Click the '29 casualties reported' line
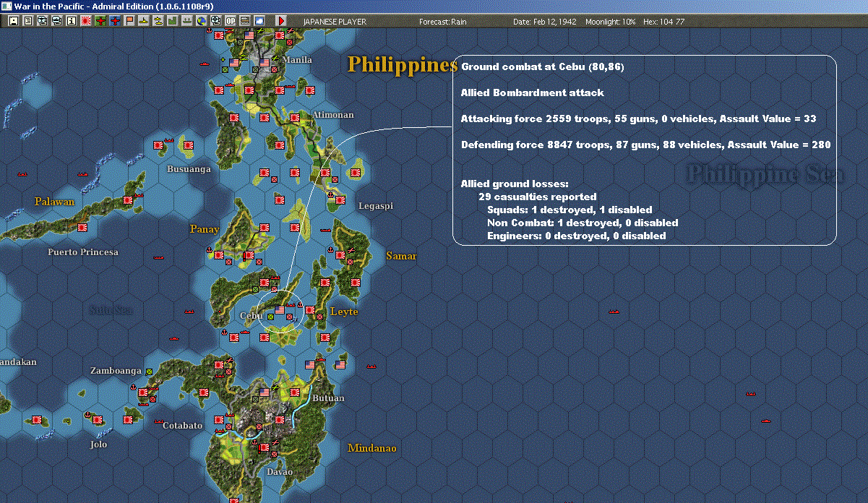This screenshot has height=503, width=868. pos(538,197)
